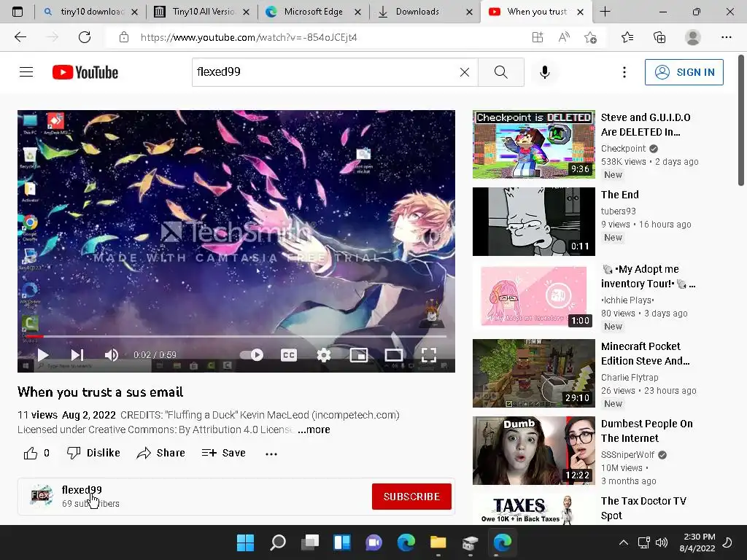Refresh the page
Viewport: 747px width, 560px height.
tap(85, 37)
